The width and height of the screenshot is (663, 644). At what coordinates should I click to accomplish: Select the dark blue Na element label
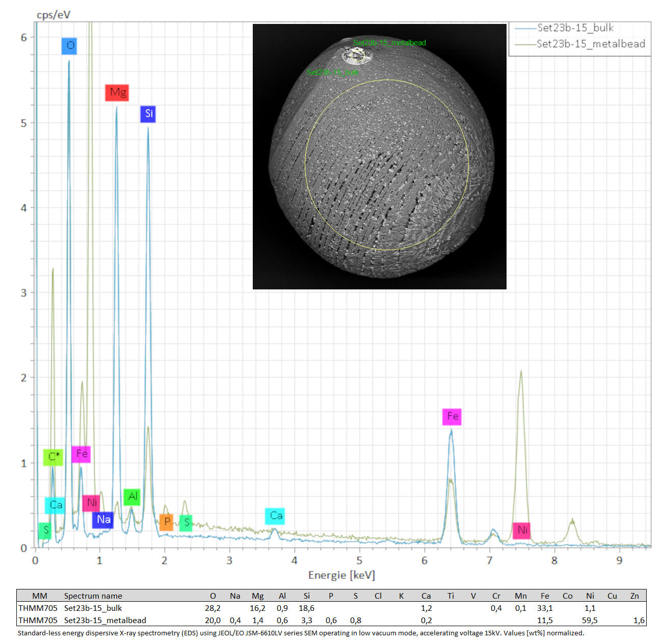tap(103, 520)
